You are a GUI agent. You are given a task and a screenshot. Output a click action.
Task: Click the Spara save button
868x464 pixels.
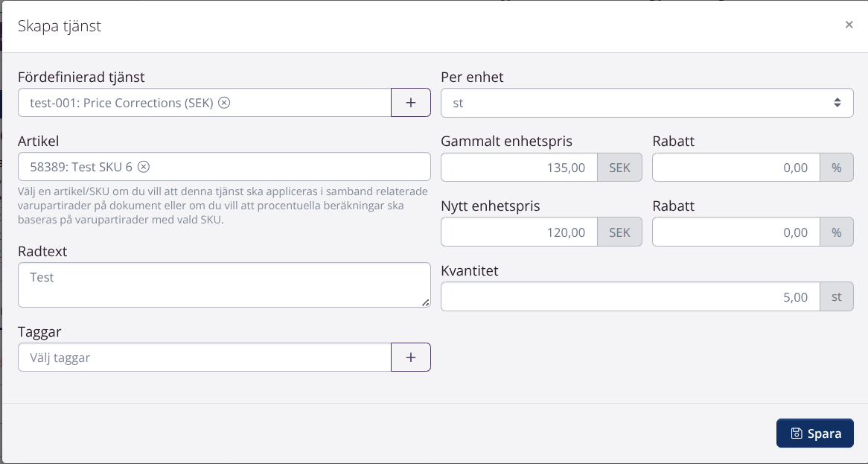point(814,433)
